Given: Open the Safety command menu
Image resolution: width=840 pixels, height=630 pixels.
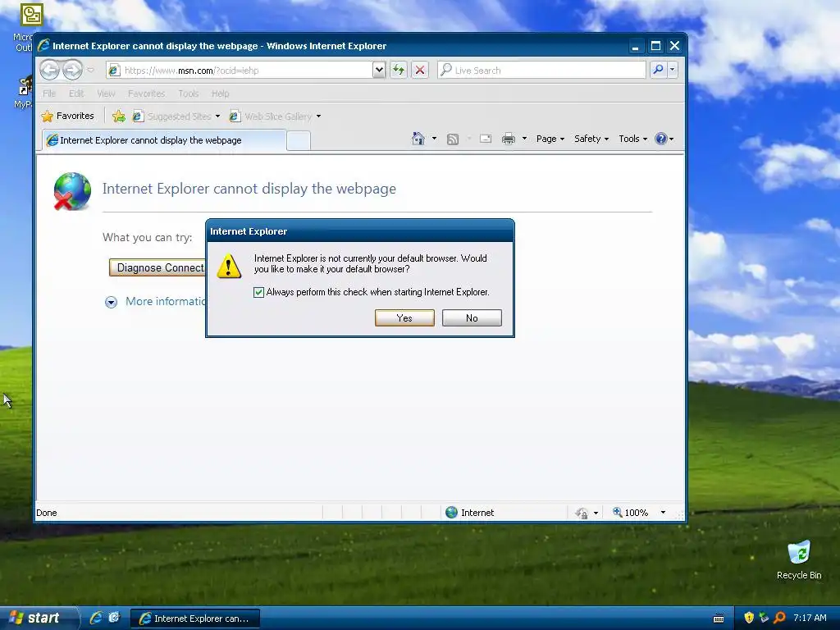Looking at the screenshot, I should point(591,139).
